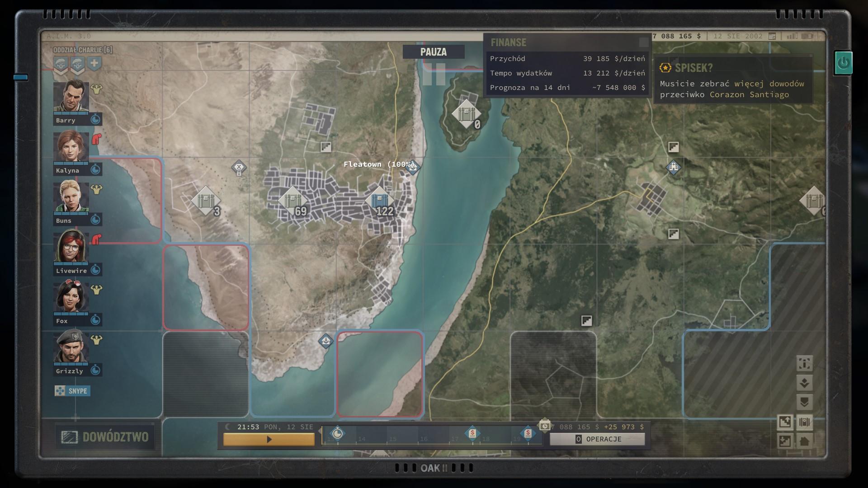
Task: Click the crossed-tools marker with lock
Action: pos(239,169)
